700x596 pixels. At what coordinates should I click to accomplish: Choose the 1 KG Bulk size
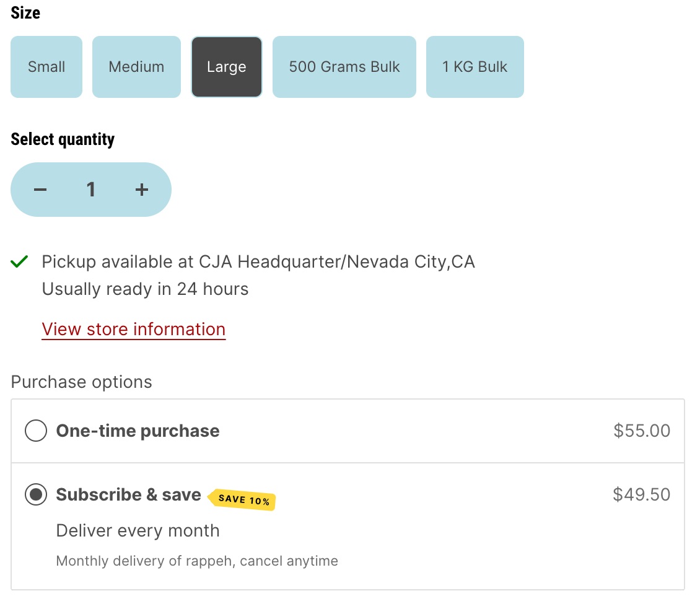pos(475,67)
